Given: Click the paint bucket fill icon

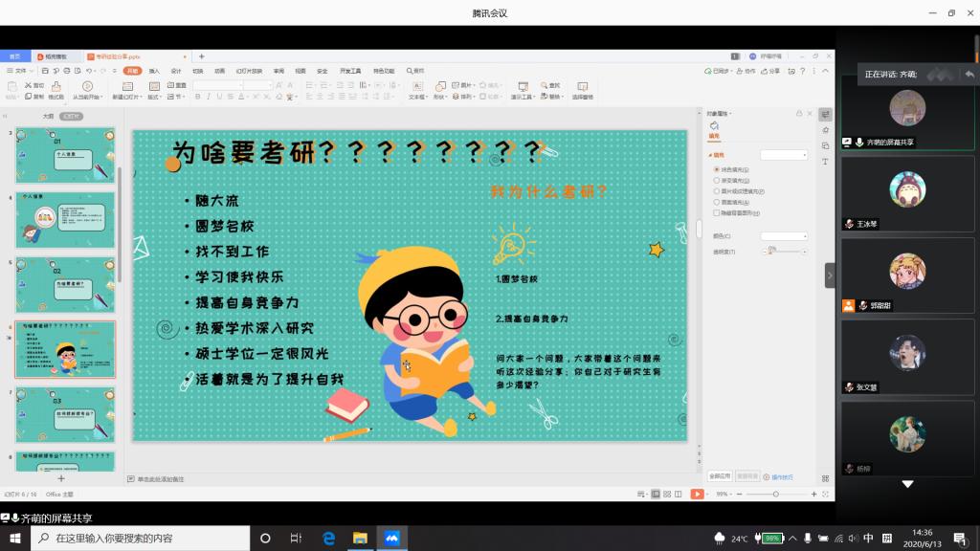Looking at the screenshot, I should (714, 125).
